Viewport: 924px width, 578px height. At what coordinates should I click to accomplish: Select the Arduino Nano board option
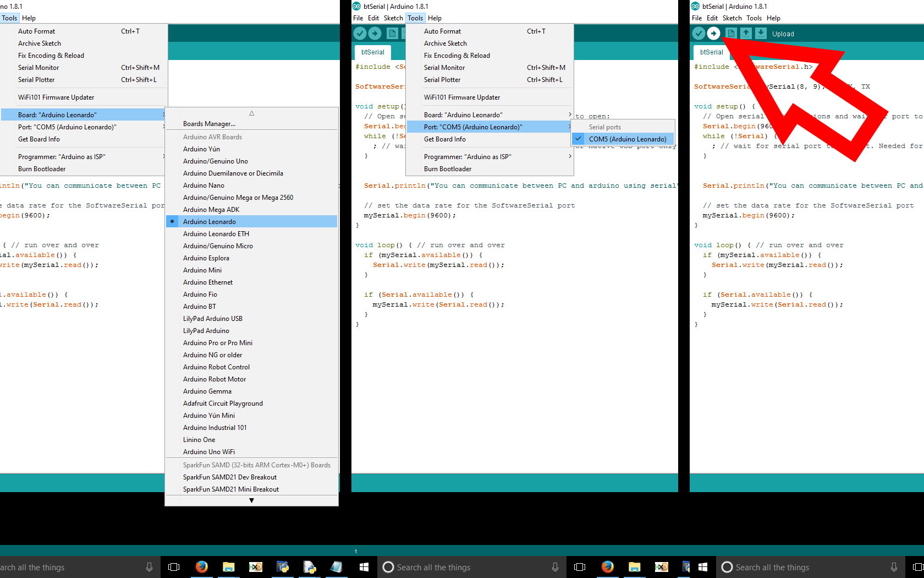[251, 185]
